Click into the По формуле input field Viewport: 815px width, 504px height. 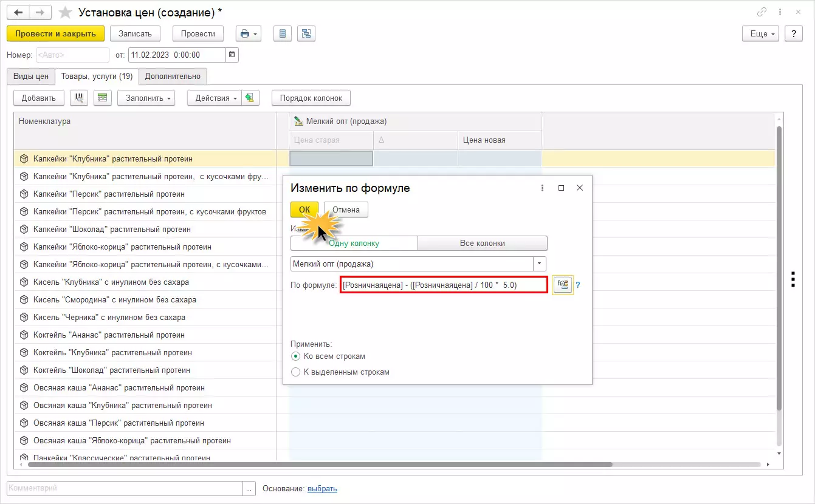coord(444,285)
